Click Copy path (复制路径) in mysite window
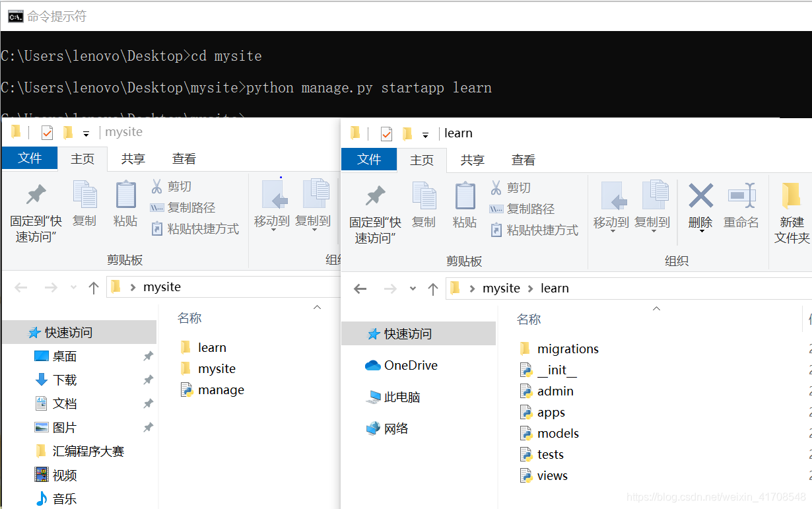This screenshot has width=812, height=509. [x=183, y=207]
